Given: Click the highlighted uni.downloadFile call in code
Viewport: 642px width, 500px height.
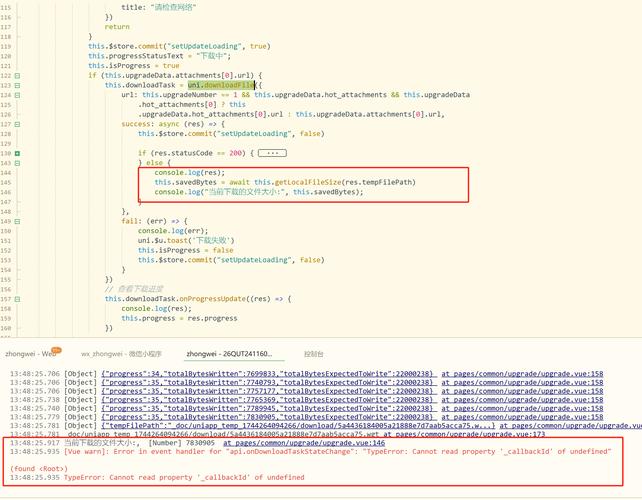Looking at the screenshot, I should tap(220, 85).
